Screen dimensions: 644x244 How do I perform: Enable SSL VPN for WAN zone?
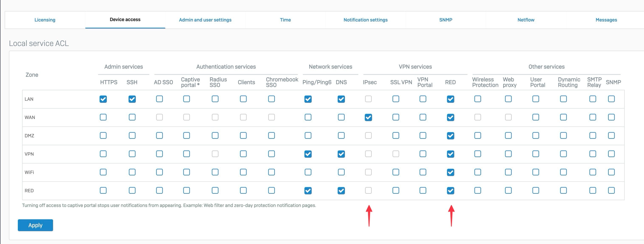pyautogui.click(x=395, y=117)
